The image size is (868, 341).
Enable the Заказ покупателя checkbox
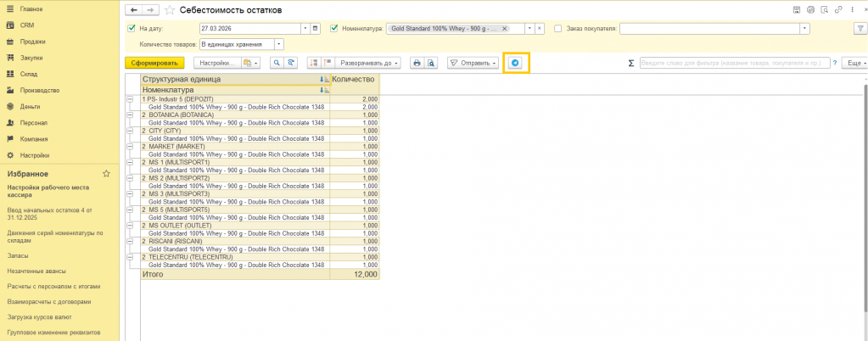tap(558, 28)
